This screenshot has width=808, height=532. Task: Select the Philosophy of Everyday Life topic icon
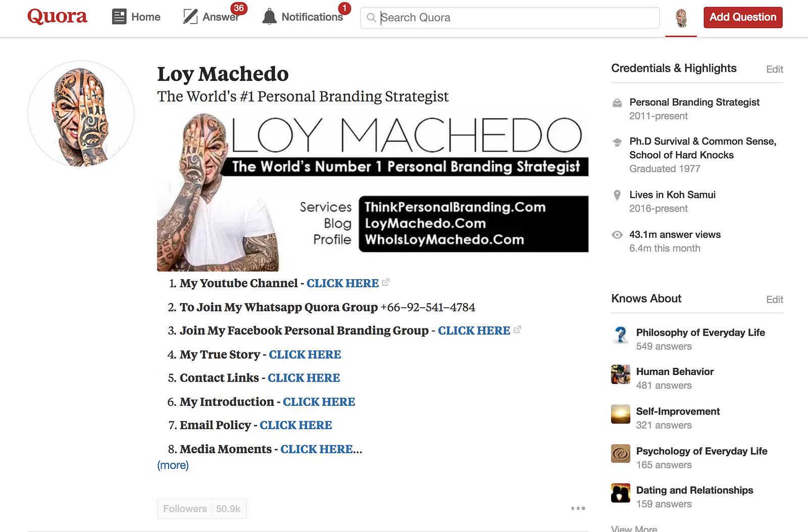(x=621, y=335)
